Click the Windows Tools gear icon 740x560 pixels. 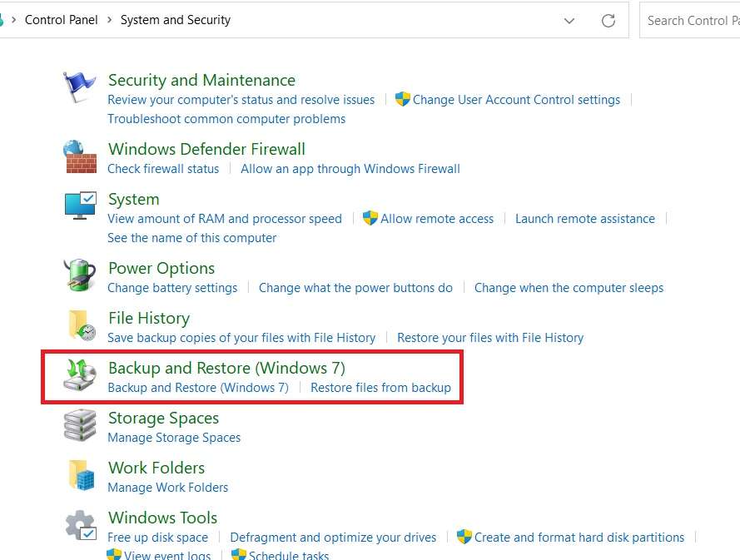[81, 525]
